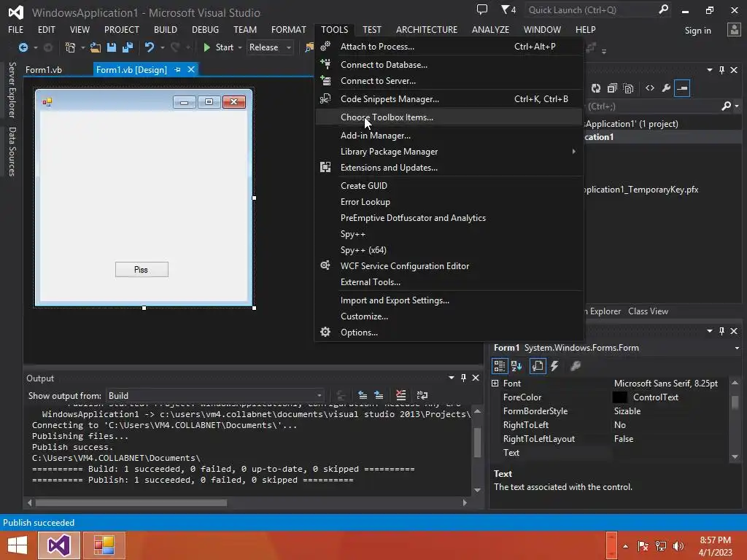
Task: Click the network tray icon
Action: point(661,545)
